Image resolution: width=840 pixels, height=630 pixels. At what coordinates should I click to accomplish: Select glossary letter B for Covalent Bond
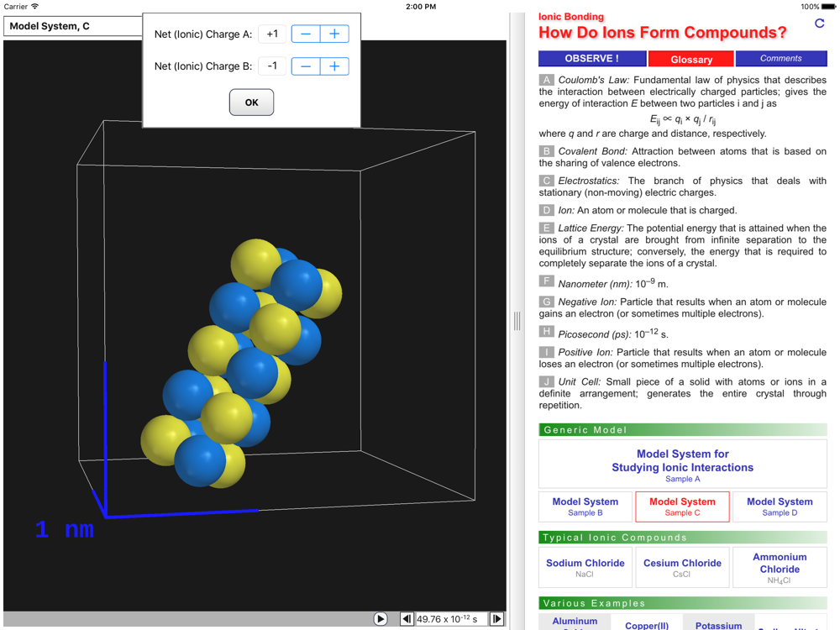pyautogui.click(x=546, y=151)
